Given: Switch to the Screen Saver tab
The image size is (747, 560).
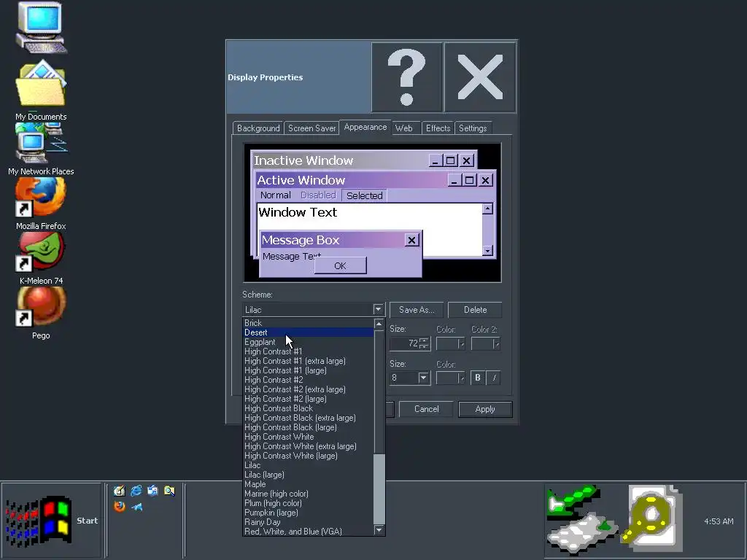Looking at the screenshot, I should coord(311,128).
